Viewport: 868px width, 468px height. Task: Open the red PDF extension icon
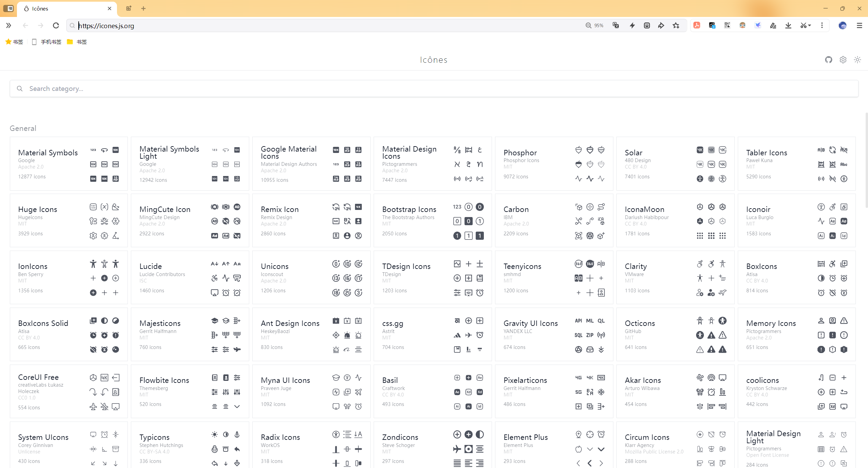(697, 25)
